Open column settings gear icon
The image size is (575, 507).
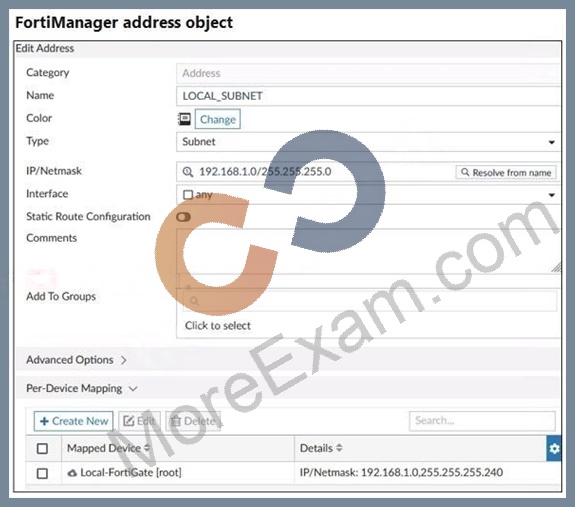[x=554, y=448]
